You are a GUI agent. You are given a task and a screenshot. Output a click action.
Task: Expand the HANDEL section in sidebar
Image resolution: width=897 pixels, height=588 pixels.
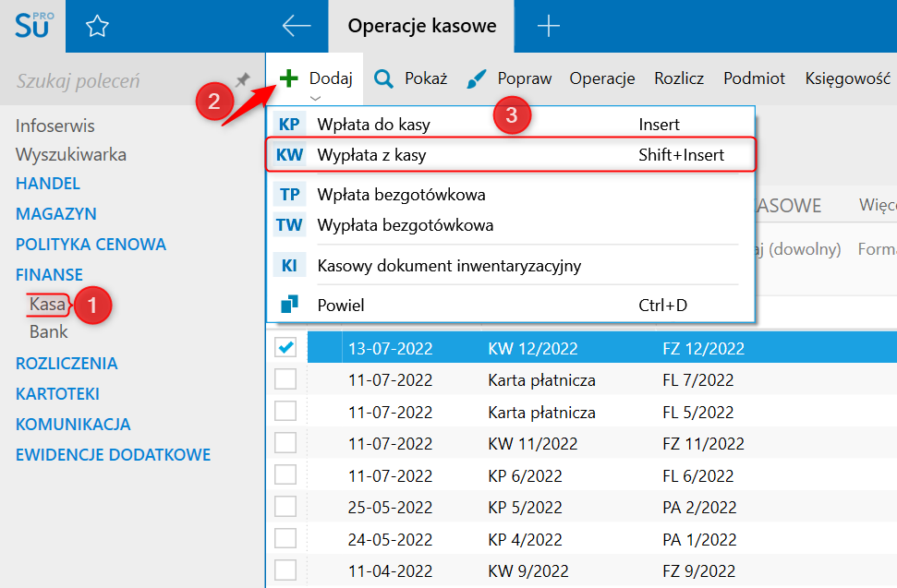(48, 184)
